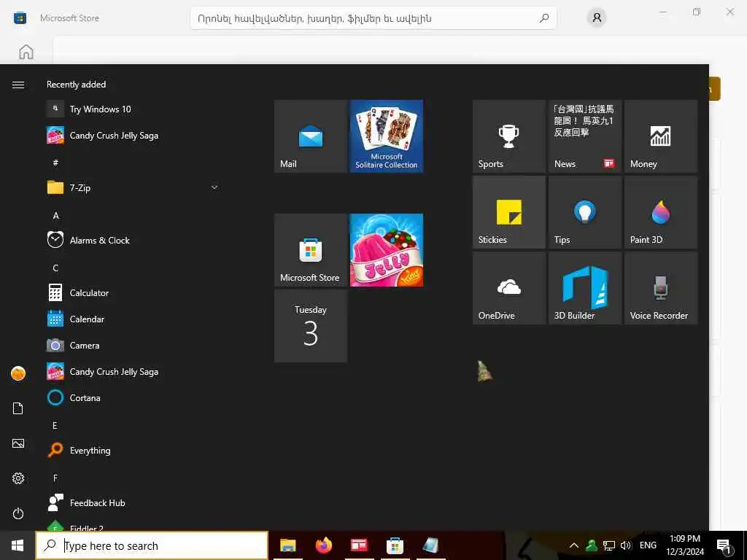Launch Calculator from app list
This screenshot has width=747, height=560.
point(133,293)
